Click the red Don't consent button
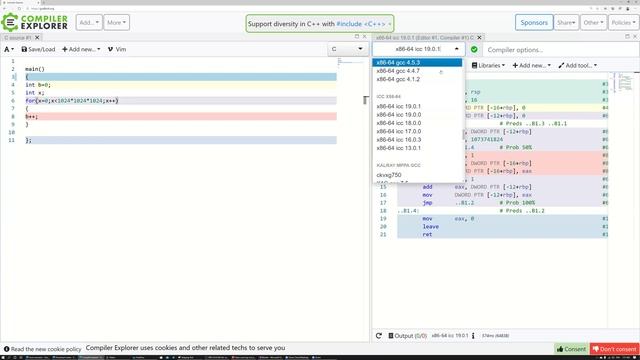The image size is (640, 360). point(614,349)
